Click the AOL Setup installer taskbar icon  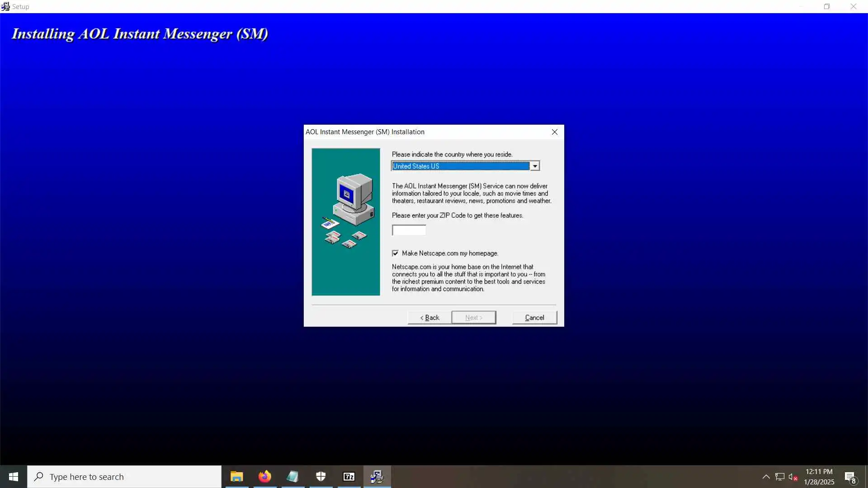pos(377,477)
